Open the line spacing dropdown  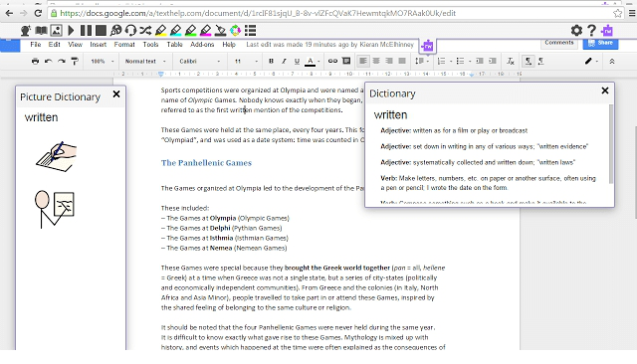(422, 61)
